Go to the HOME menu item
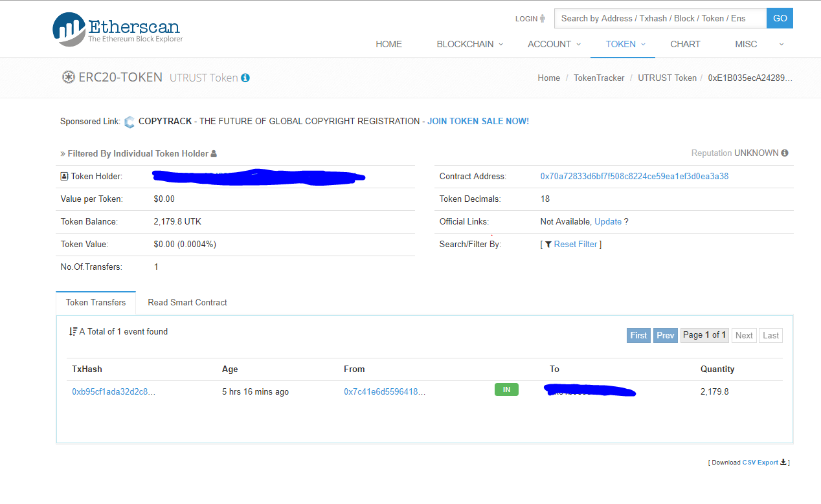This screenshot has width=821, height=504. (x=388, y=44)
